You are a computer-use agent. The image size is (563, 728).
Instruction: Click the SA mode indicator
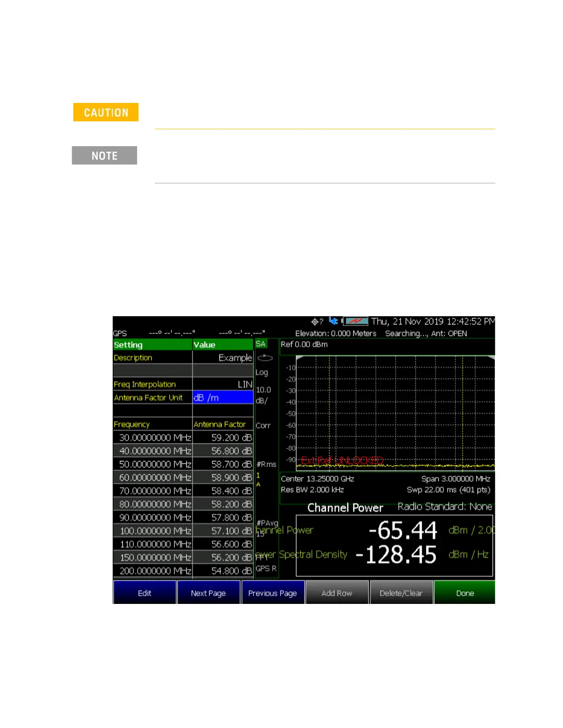coord(261,344)
